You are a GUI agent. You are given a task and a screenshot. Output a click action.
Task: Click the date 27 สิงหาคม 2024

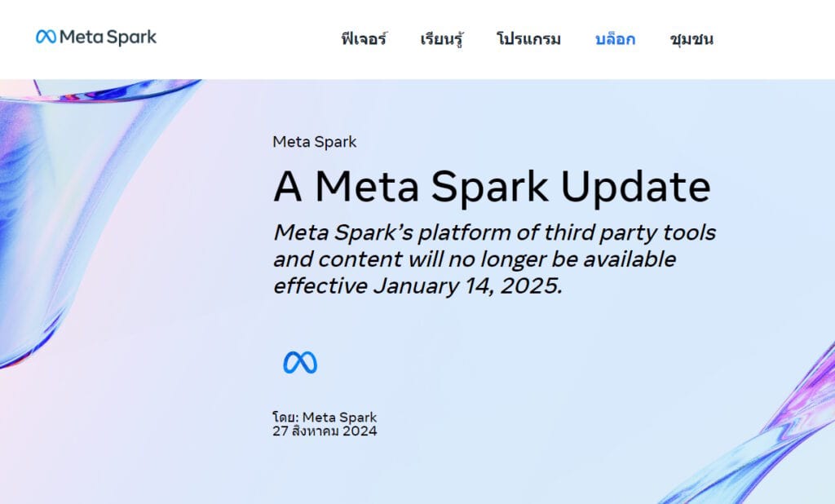pos(325,431)
